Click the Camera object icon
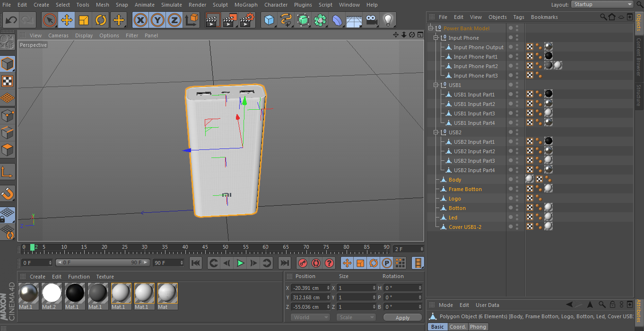 (372, 20)
